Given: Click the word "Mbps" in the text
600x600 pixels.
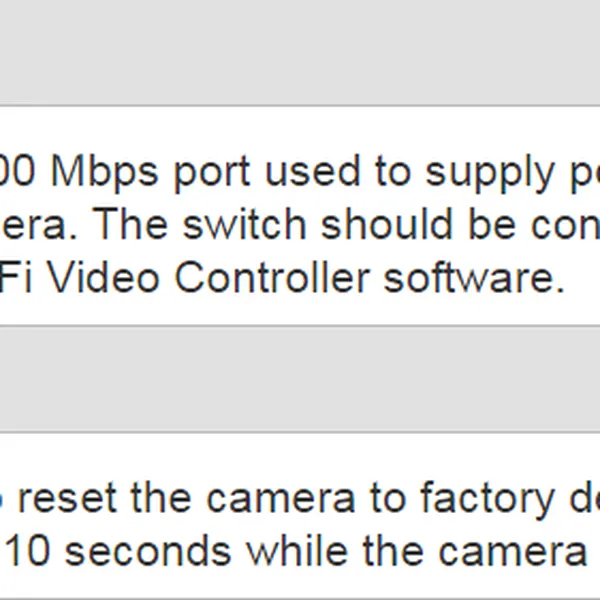Looking at the screenshot, I should 106,172.
